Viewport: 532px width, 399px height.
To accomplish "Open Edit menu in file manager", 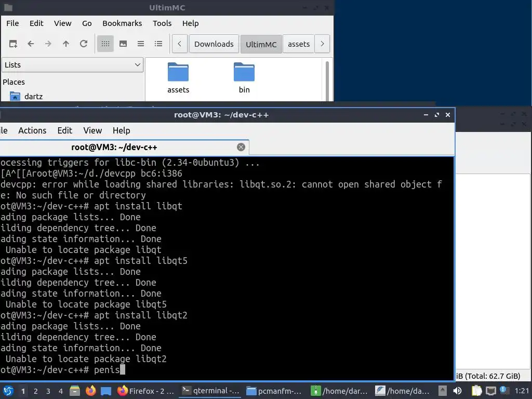I will tap(36, 23).
